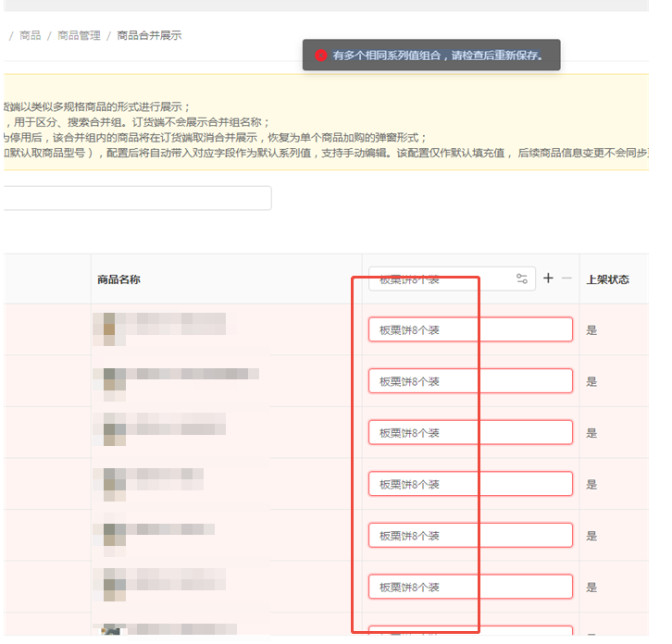Click the search box above the table
672x644 pixels.
137,198
